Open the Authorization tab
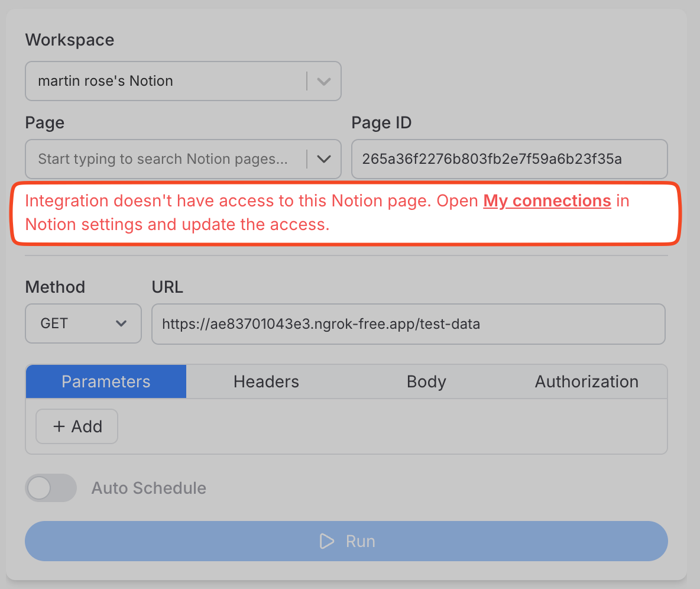 pos(586,381)
